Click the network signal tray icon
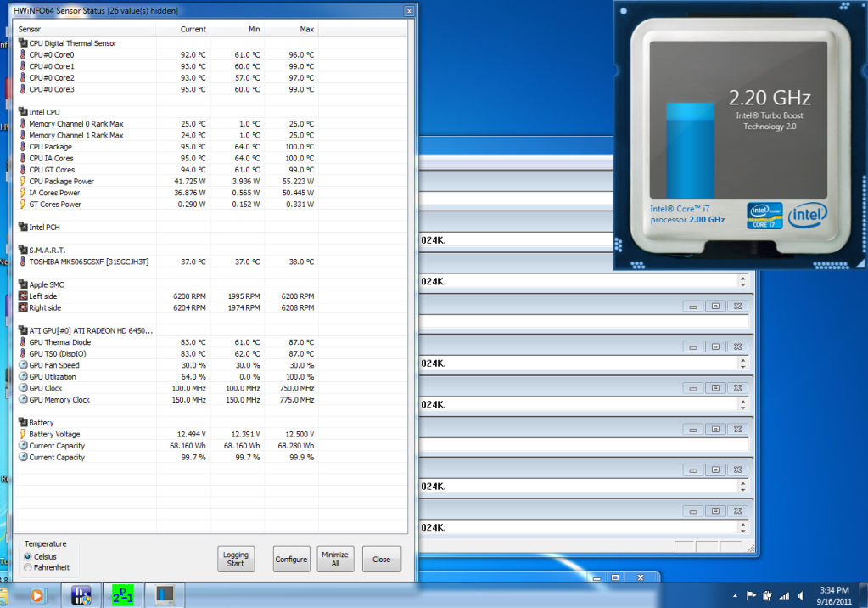The height and width of the screenshot is (608, 868). 784,596
